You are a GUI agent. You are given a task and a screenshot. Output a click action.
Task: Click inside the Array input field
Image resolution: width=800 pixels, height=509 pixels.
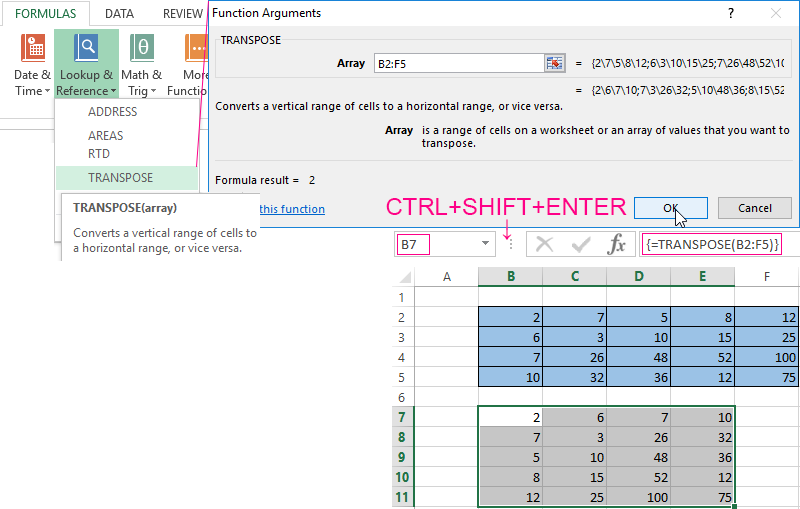pyautogui.click(x=456, y=64)
